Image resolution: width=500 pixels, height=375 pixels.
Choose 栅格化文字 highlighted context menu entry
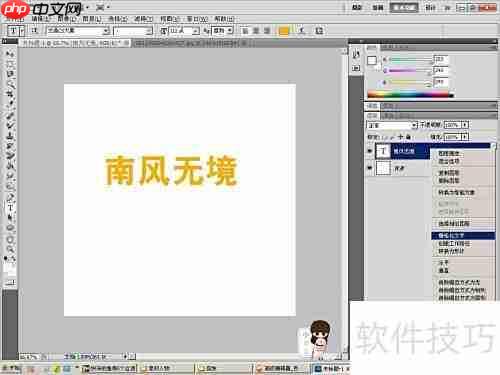(x=463, y=236)
